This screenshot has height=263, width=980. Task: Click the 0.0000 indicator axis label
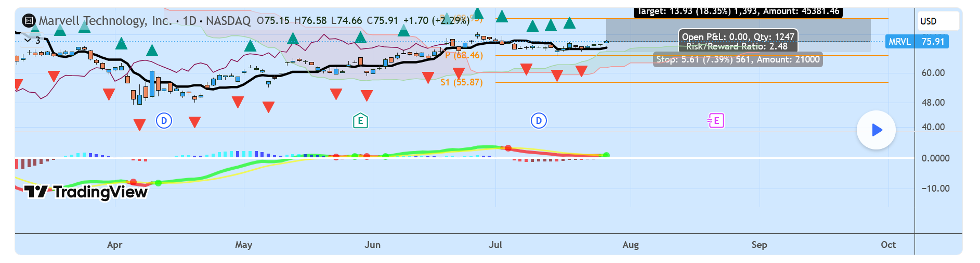[935, 158]
